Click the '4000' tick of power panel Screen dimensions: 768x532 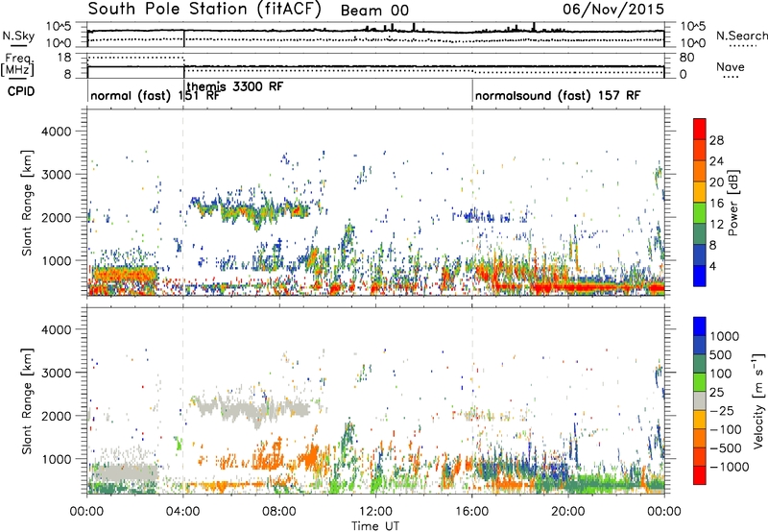[x=56, y=132]
